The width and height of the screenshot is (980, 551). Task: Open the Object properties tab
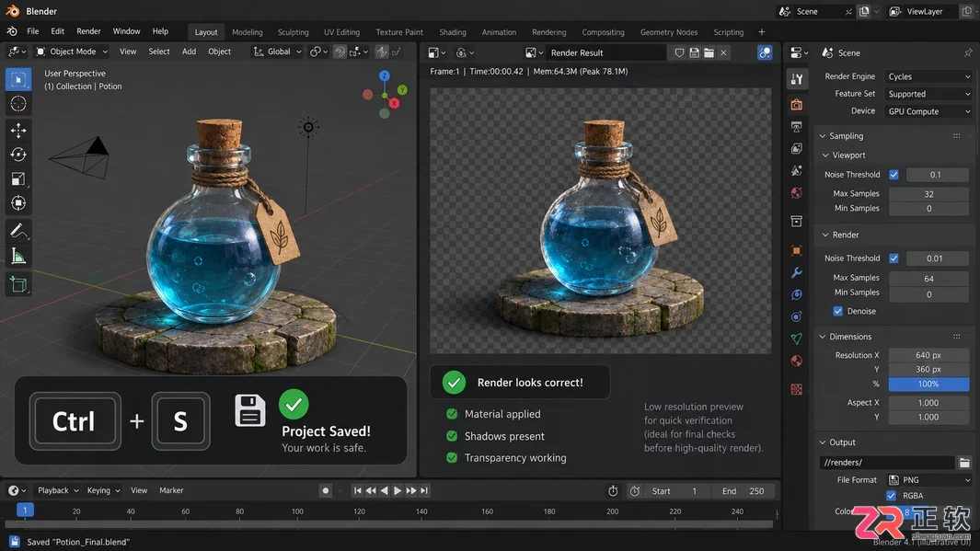pos(796,250)
